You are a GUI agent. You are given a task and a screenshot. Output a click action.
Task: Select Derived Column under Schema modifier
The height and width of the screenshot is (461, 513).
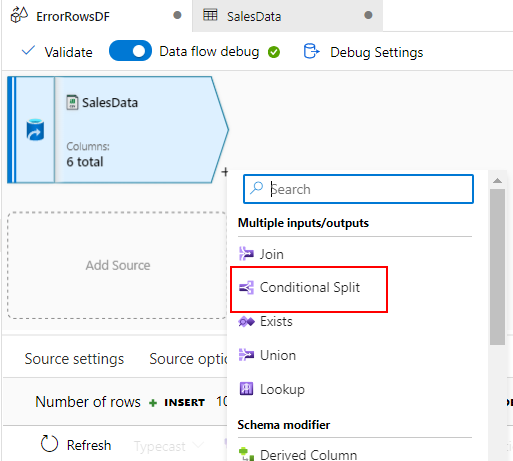(298, 454)
